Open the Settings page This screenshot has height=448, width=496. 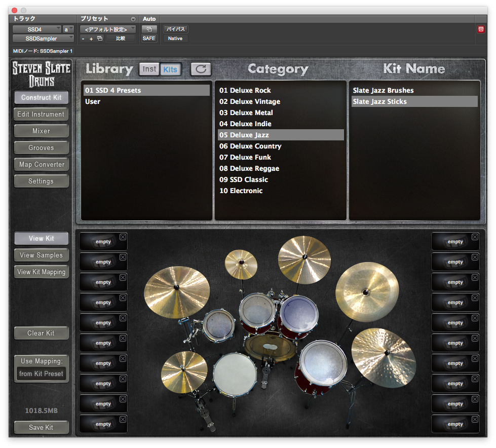click(x=41, y=181)
